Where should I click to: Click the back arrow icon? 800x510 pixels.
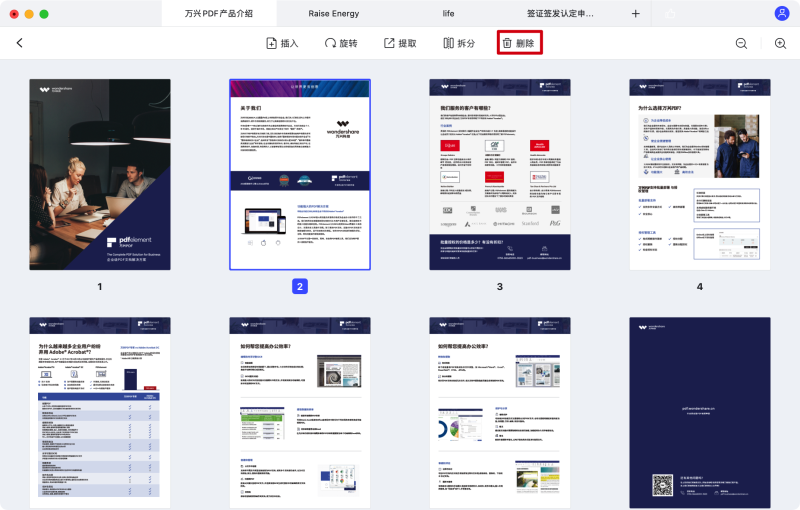pyautogui.click(x=19, y=43)
